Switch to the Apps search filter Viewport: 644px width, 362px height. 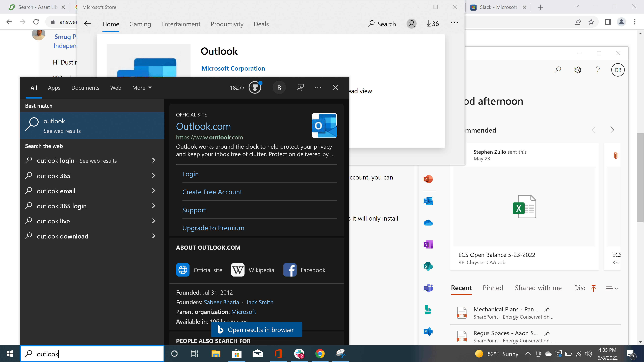pos(54,88)
